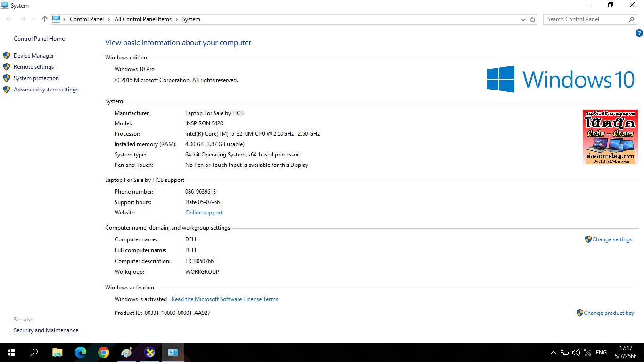This screenshot has width=644, height=362.
Task: Click the battery power tray icon
Action: 564,353
